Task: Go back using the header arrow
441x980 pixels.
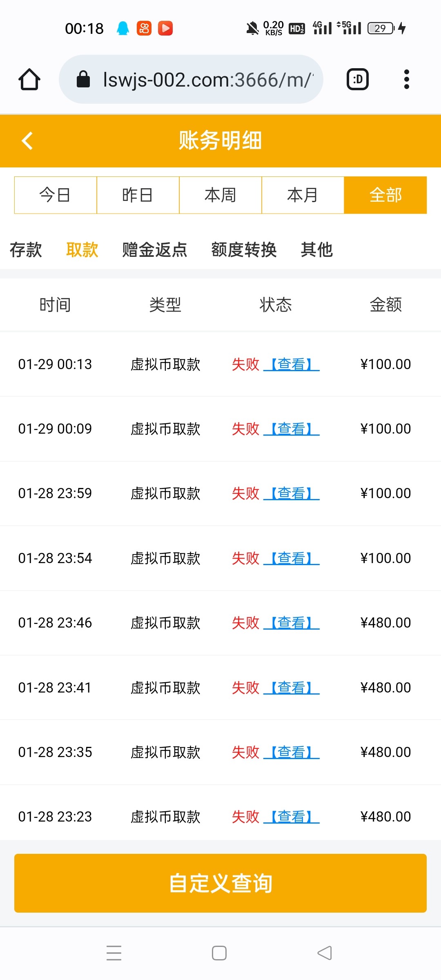Action: point(27,141)
